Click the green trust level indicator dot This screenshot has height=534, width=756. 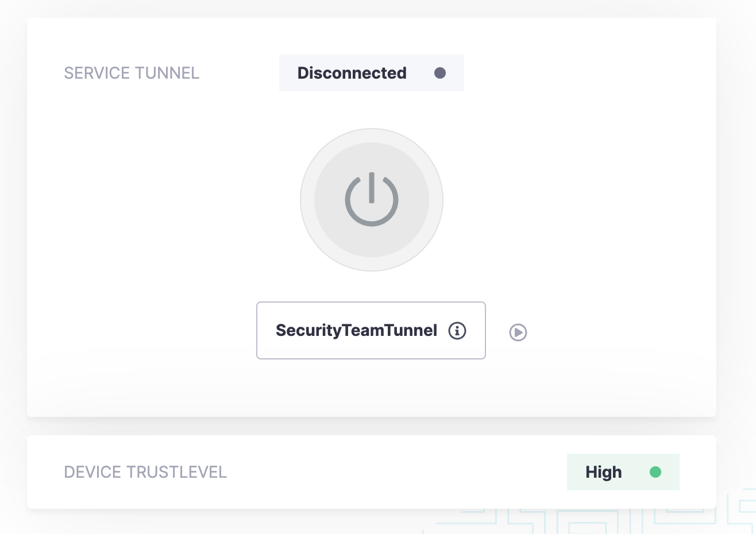coord(655,472)
